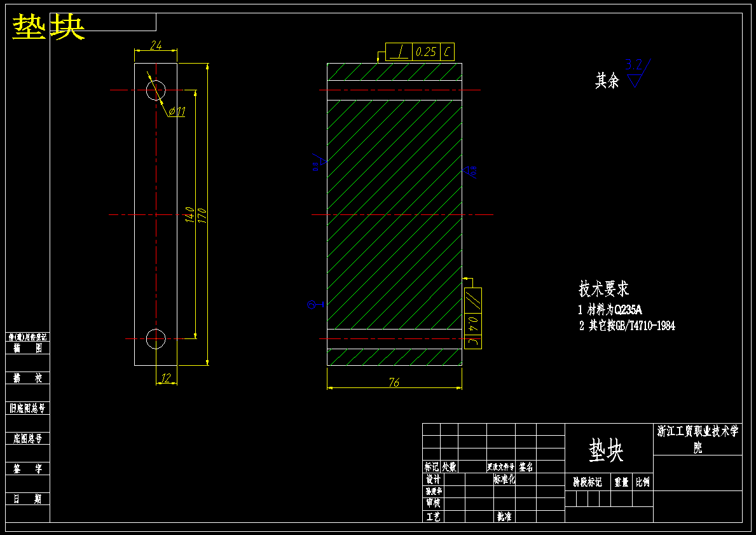Click the perpendicularity symbol in tolerance frame

(x=399, y=52)
